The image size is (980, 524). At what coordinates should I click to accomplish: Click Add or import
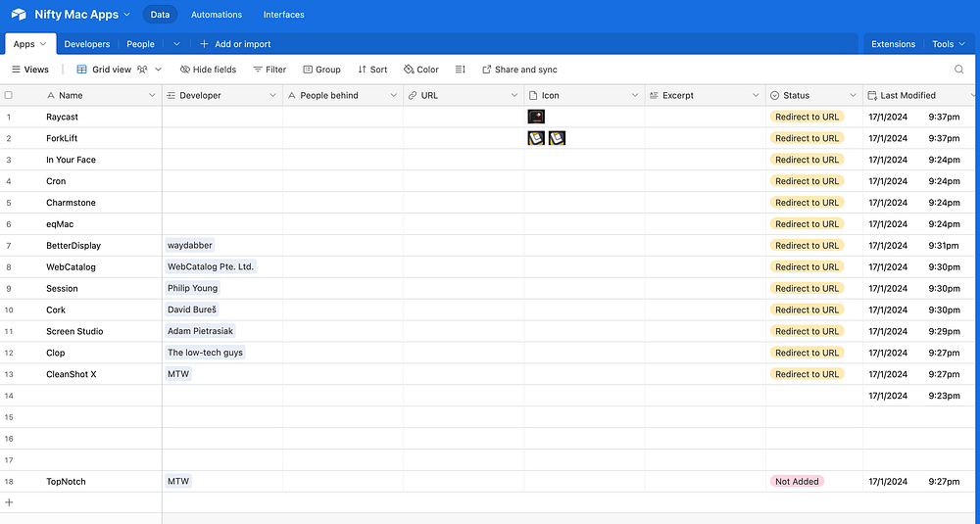(235, 44)
